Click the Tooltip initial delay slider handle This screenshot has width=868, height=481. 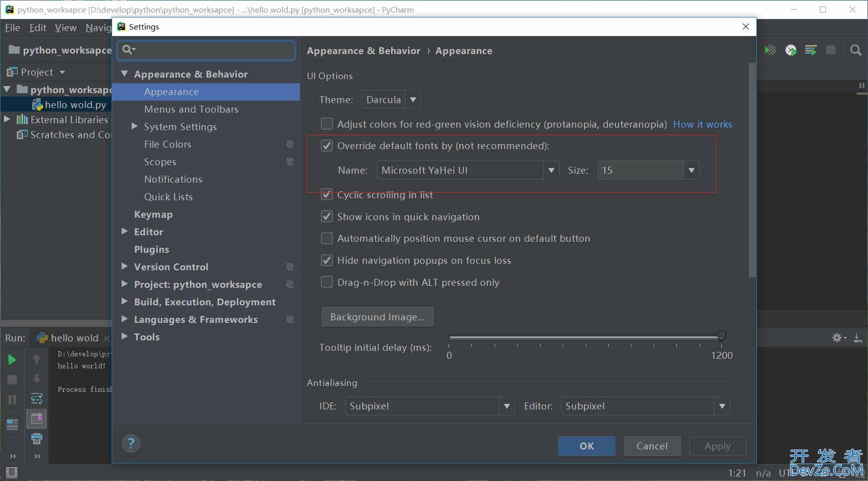[x=721, y=336]
